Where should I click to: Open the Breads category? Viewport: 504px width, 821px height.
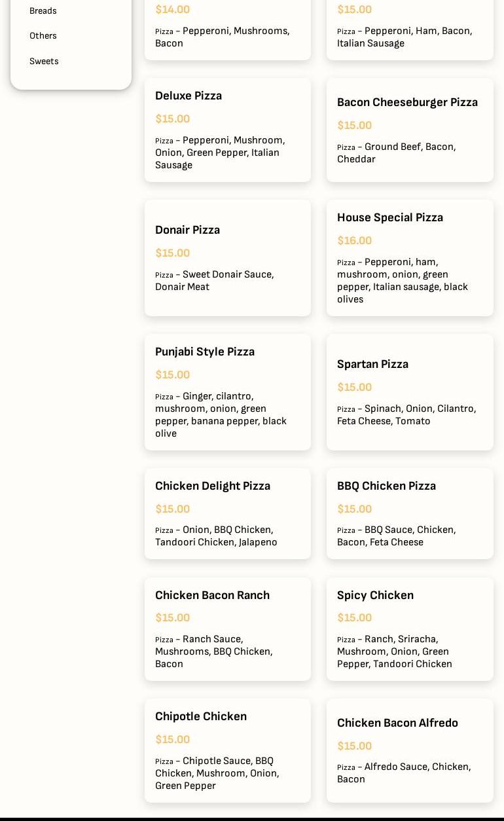(x=43, y=11)
